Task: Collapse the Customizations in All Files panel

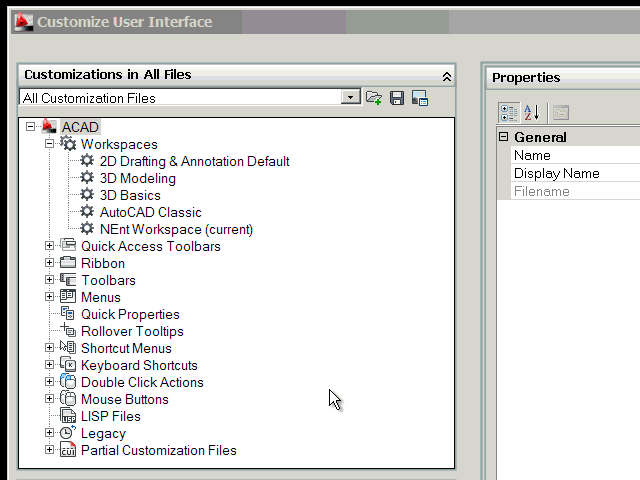Action: 446,76
